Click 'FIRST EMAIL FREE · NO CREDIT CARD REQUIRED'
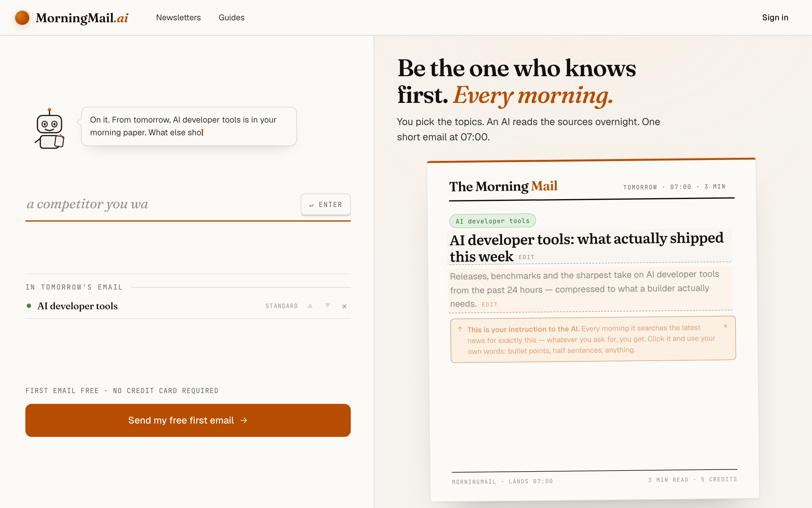 [x=122, y=391]
